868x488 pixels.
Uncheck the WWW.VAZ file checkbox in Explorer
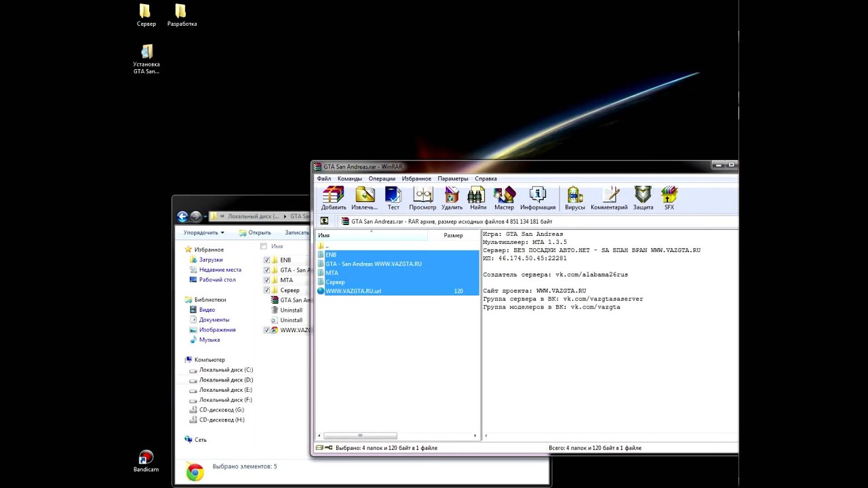coord(267,330)
